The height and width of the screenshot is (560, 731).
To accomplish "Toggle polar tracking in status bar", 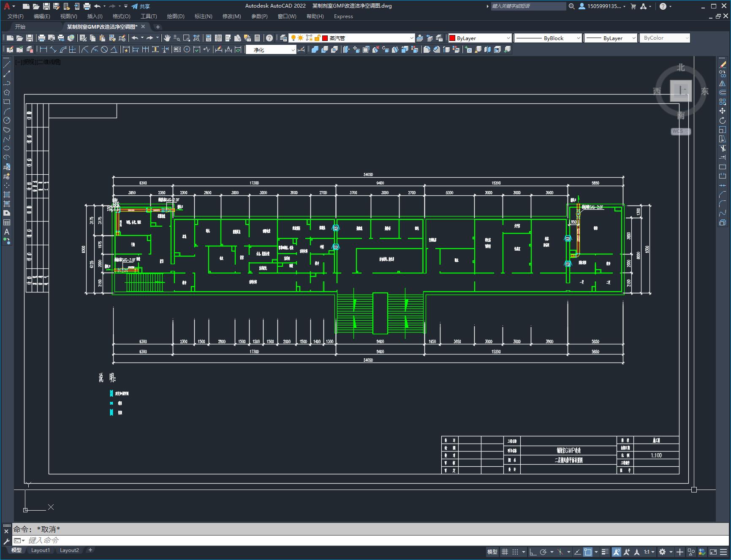I will pos(543,552).
